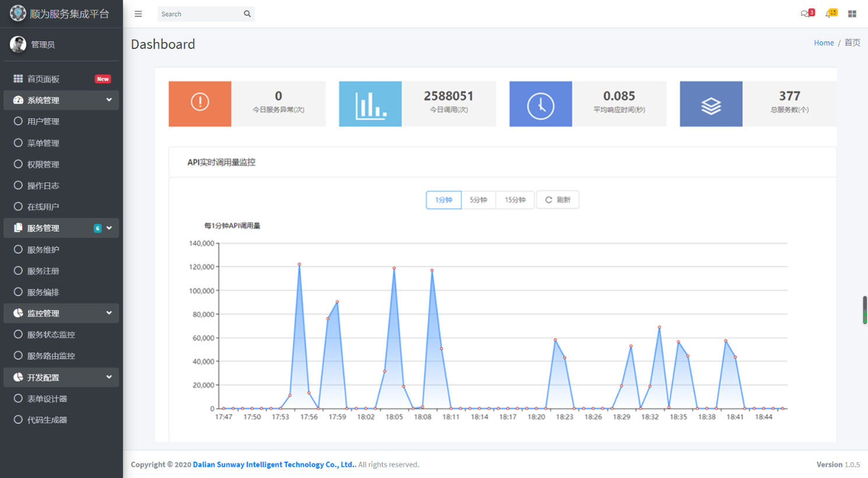Click the 系统管理 dashboard icon
Screen dimensions: 868x478
18,100
